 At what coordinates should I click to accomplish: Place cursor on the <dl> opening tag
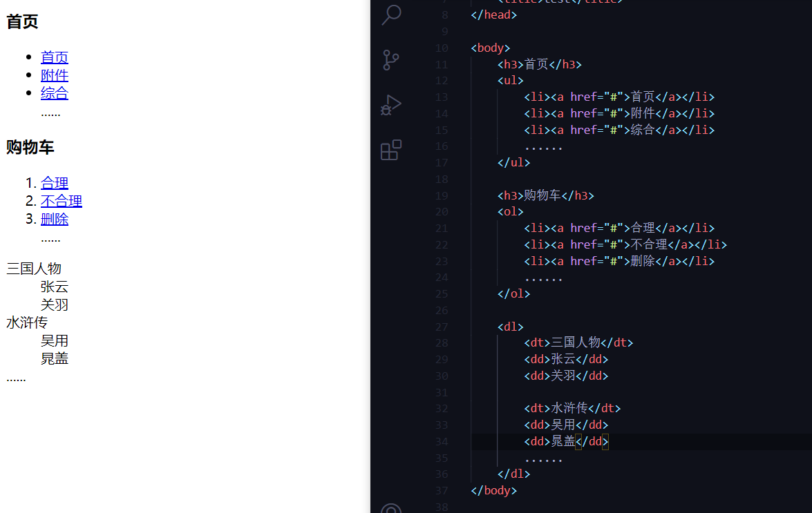pyautogui.click(x=511, y=327)
